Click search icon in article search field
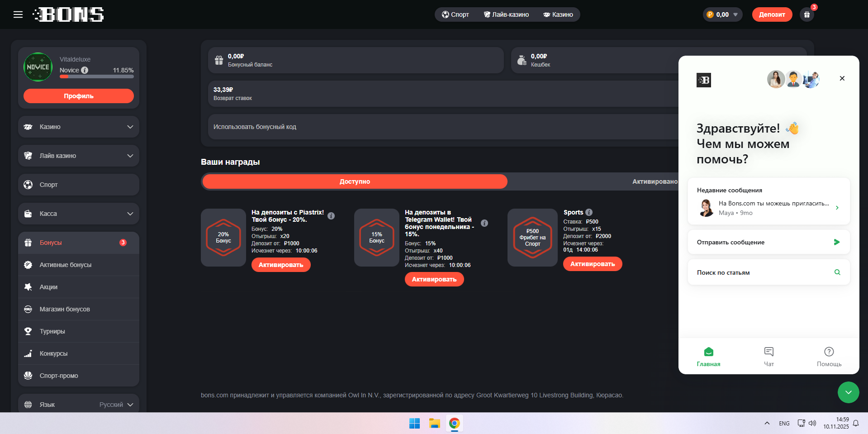Viewport: 868px width, 434px height. (x=837, y=272)
